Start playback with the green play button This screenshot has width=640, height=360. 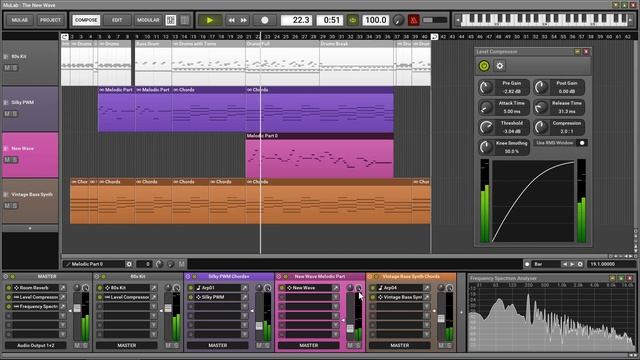[x=210, y=20]
